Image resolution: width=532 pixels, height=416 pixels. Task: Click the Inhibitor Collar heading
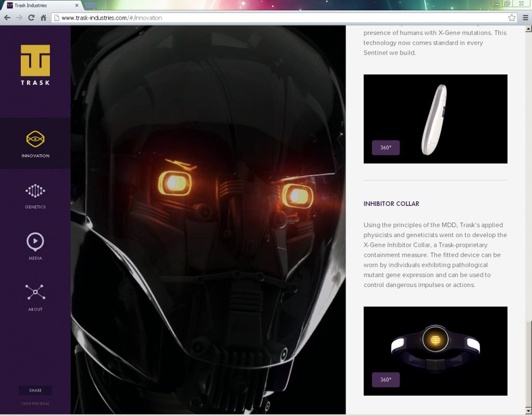tap(391, 204)
